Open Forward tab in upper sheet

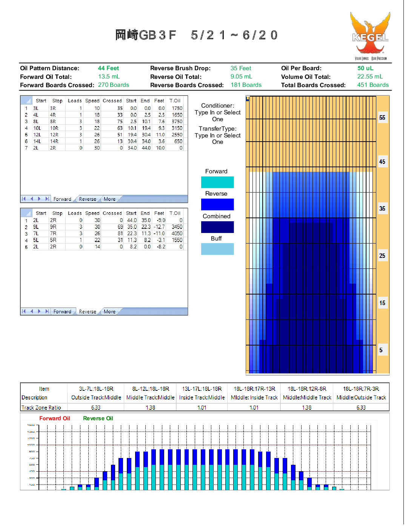point(62,199)
